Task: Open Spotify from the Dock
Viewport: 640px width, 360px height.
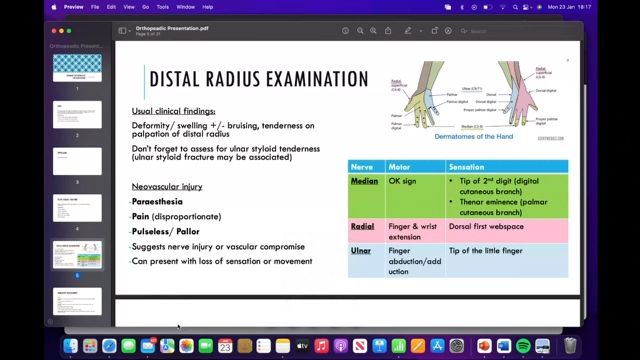Action: click(x=523, y=346)
